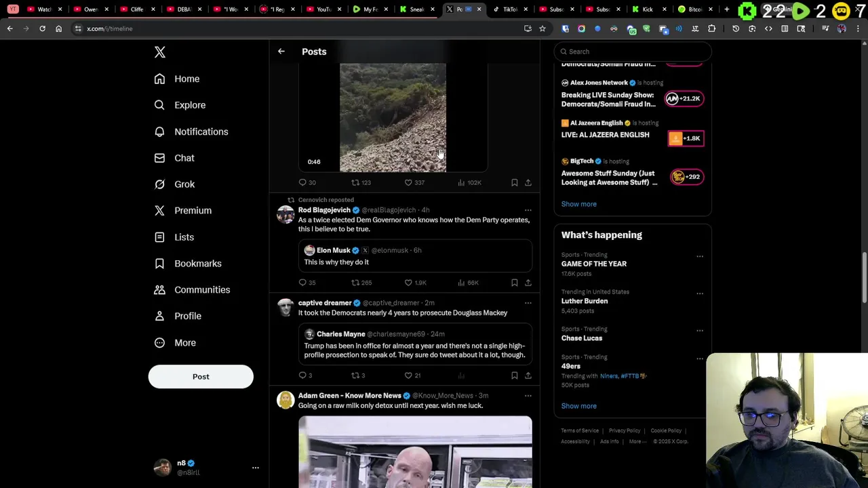
Task: Click Show more under live broadcasts
Action: pyautogui.click(x=578, y=204)
